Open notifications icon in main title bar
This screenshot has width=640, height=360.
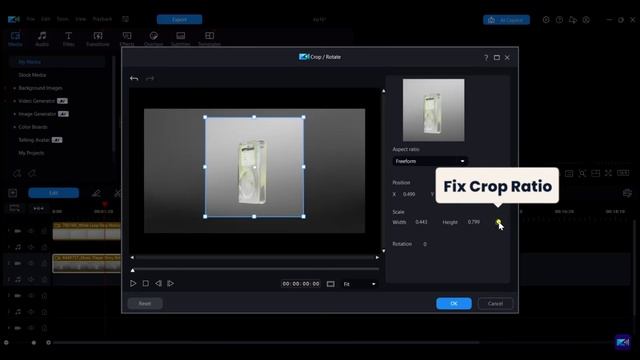tap(573, 20)
